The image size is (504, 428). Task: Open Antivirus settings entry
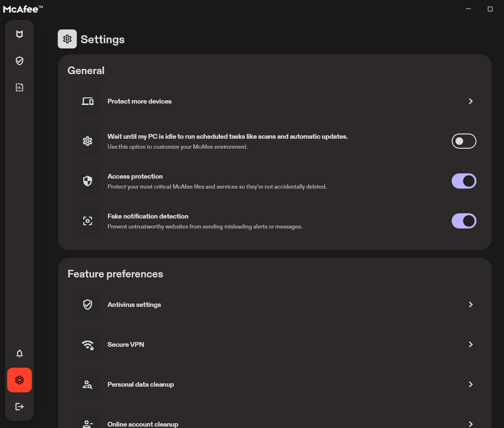pos(275,304)
